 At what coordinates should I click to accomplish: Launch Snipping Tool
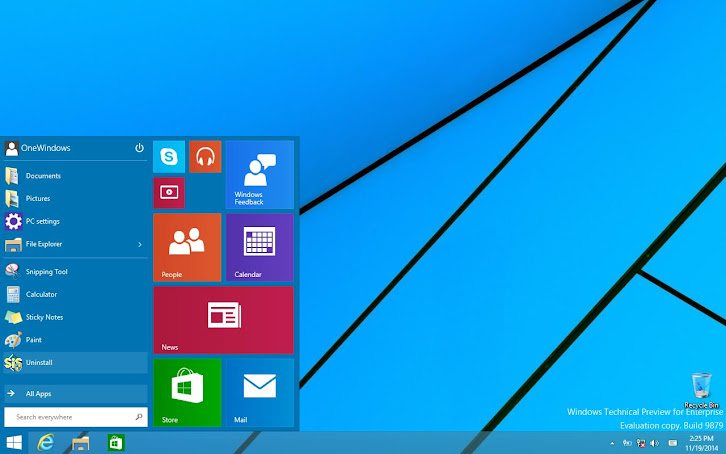click(x=75, y=272)
